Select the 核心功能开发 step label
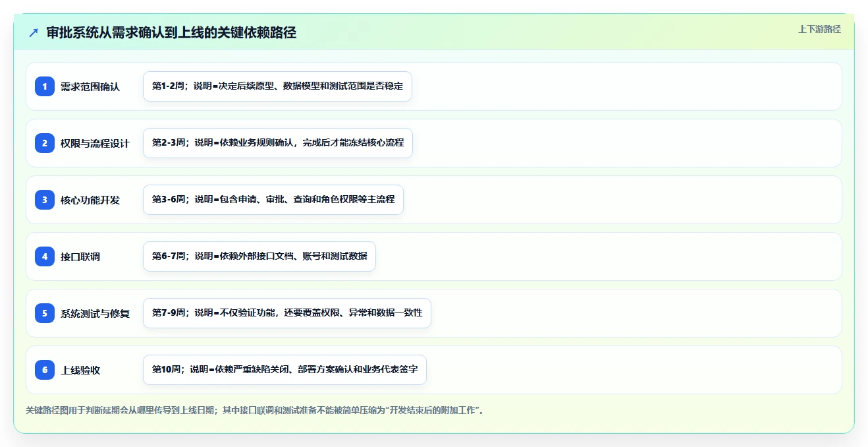The height and width of the screenshot is (447, 868). click(x=90, y=200)
